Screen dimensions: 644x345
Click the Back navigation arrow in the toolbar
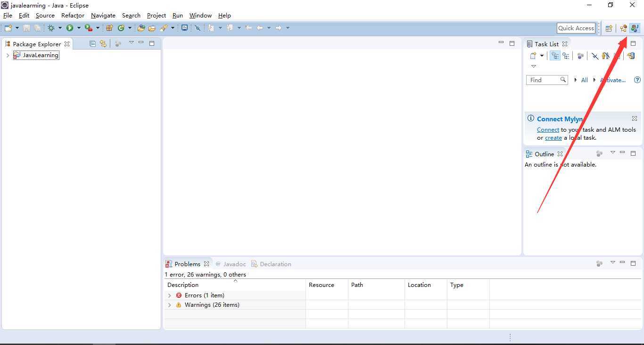point(260,28)
